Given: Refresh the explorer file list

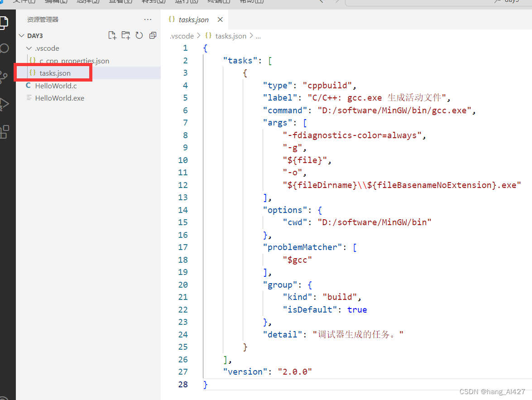Looking at the screenshot, I should [x=139, y=35].
